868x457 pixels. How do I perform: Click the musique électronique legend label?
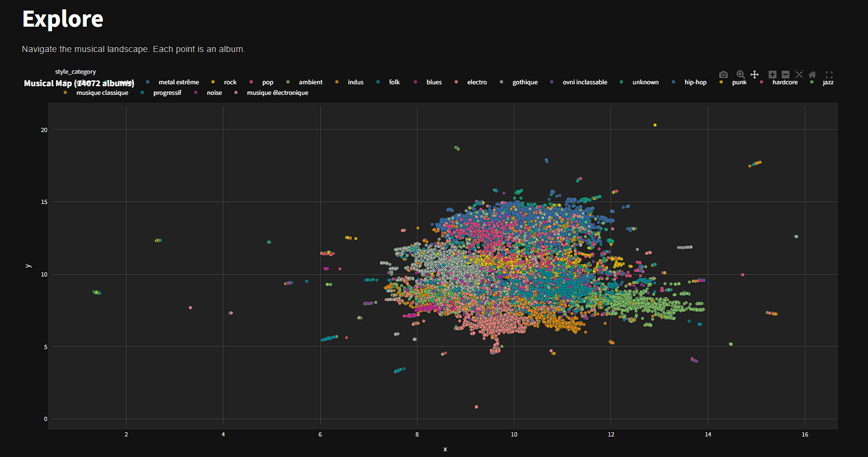click(x=277, y=92)
